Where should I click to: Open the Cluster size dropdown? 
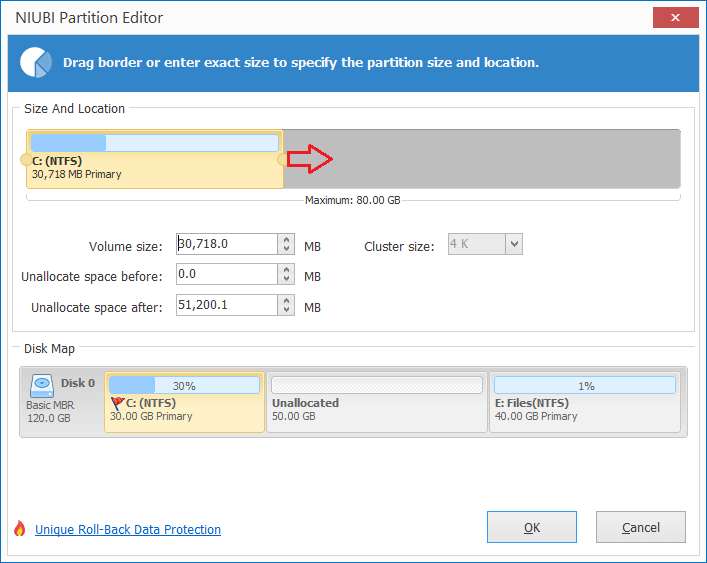point(514,244)
